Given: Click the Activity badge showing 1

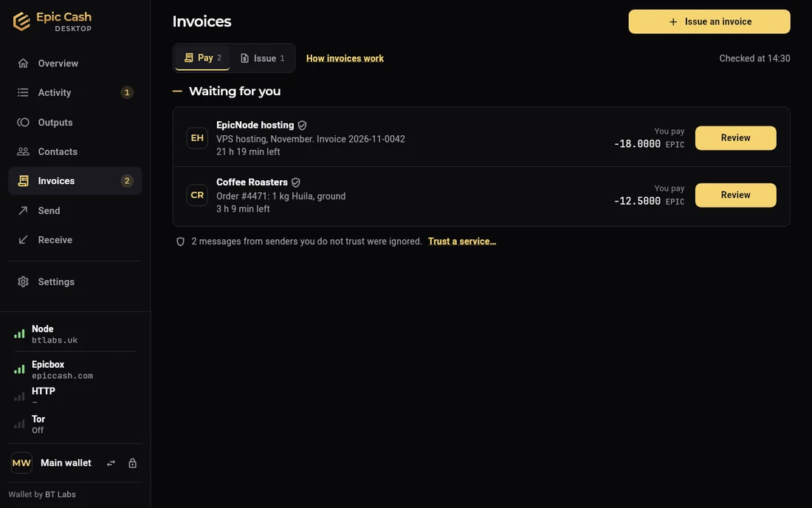Looking at the screenshot, I should pyautogui.click(x=127, y=93).
